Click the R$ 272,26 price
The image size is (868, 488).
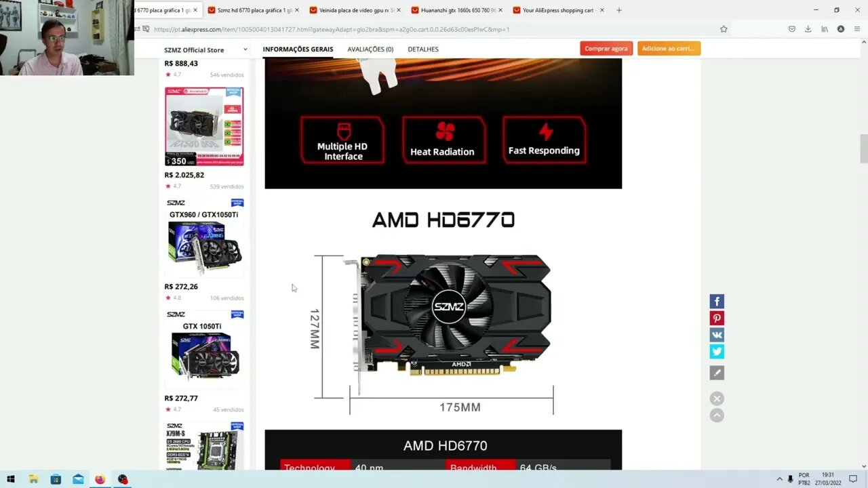181,287
